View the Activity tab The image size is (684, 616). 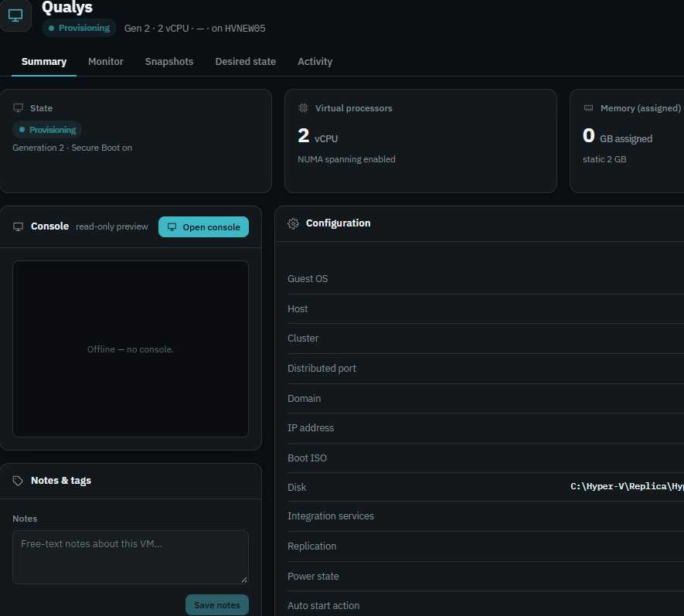click(x=315, y=62)
